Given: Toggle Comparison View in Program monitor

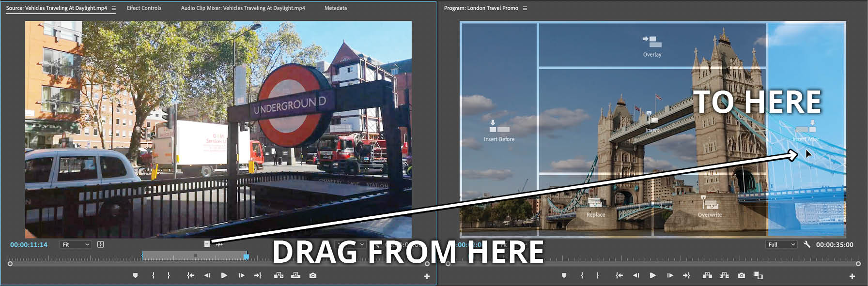Looking at the screenshot, I should [758, 275].
